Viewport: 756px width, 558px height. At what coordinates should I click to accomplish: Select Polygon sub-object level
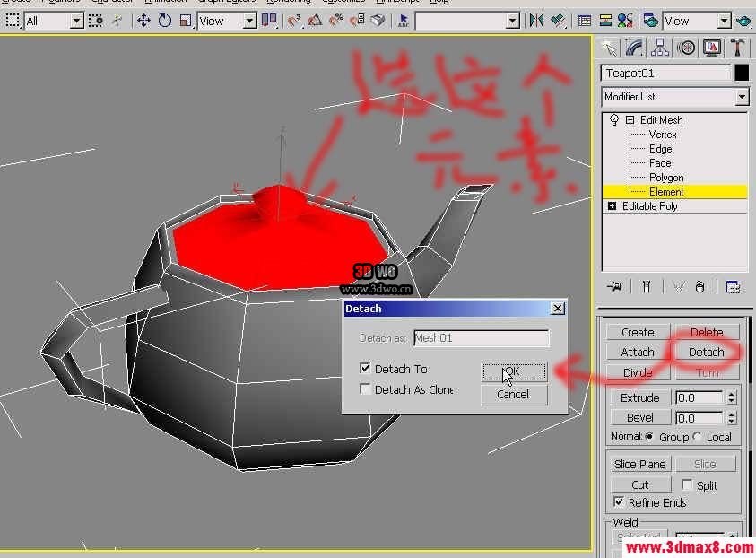[x=665, y=178]
